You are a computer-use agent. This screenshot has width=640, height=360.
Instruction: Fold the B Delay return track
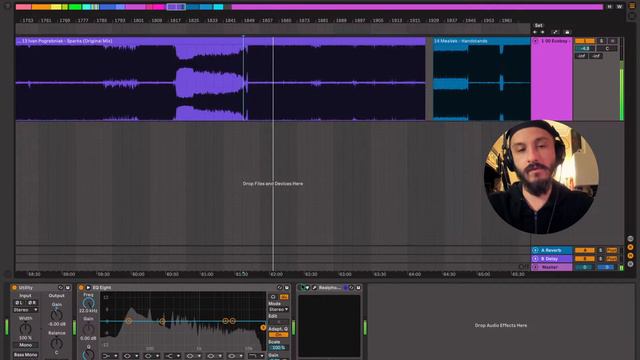[535, 259]
